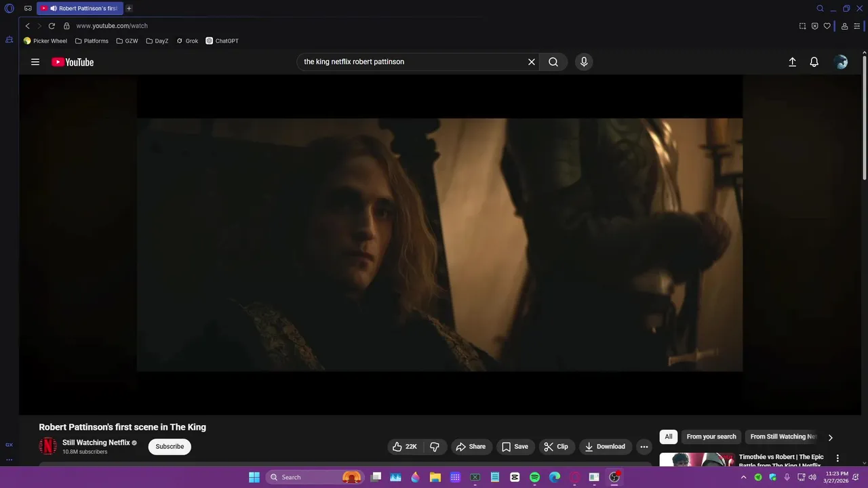Show more filter chips with arrow
Viewport: 868px width, 488px height.
(x=830, y=437)
